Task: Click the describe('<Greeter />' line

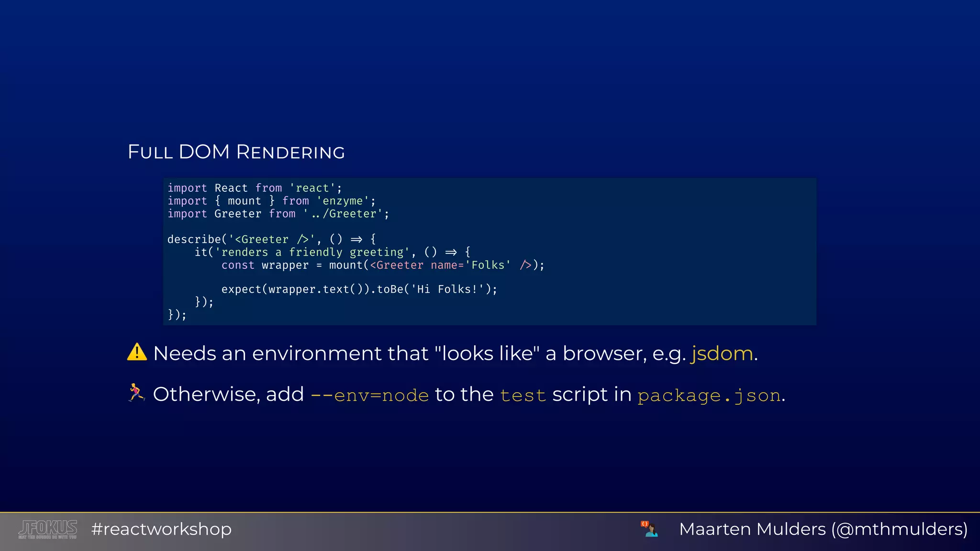Action: click(272, 239)
